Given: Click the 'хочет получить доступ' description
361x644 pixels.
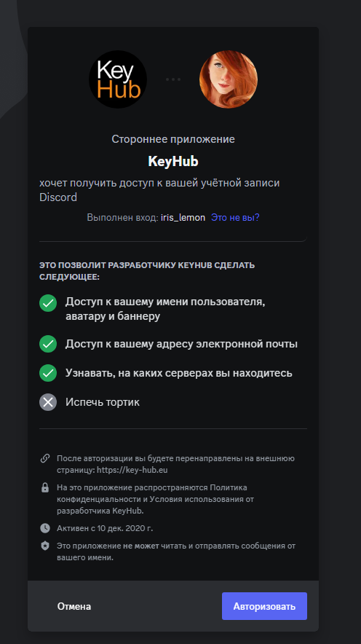Looking at the screenshot, I should pos(159,189).
